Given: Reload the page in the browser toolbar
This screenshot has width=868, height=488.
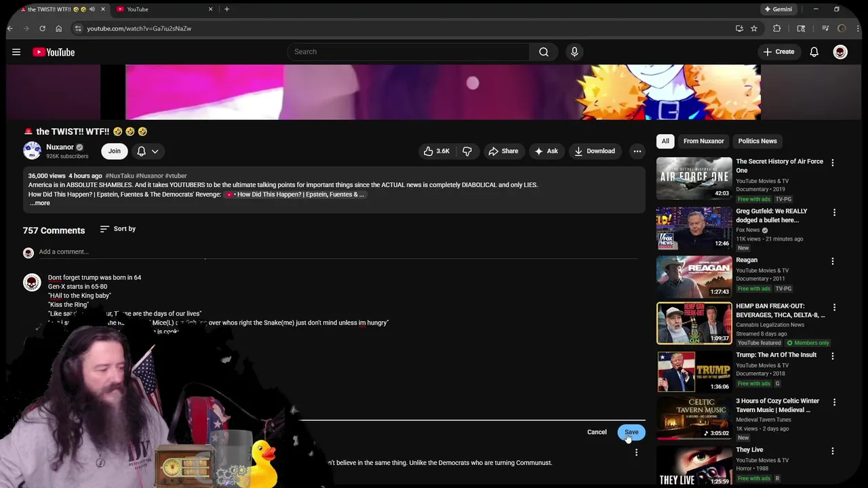Looking at the screenshot, I should click(x=42, y=28).
